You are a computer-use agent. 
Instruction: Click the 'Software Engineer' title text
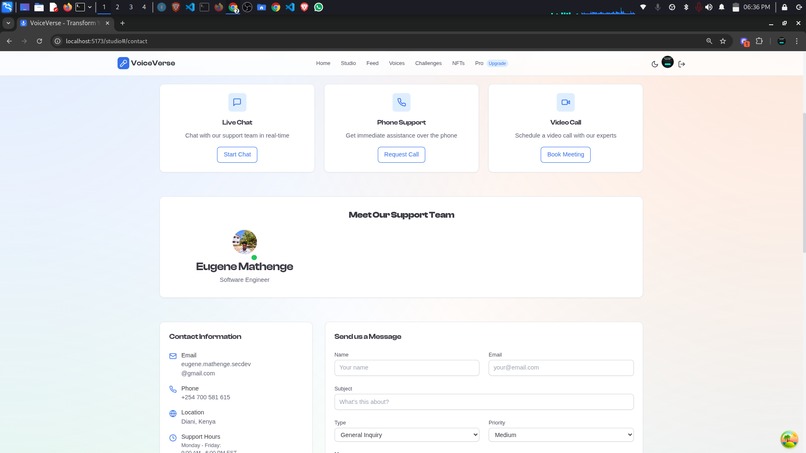point(245,280)
